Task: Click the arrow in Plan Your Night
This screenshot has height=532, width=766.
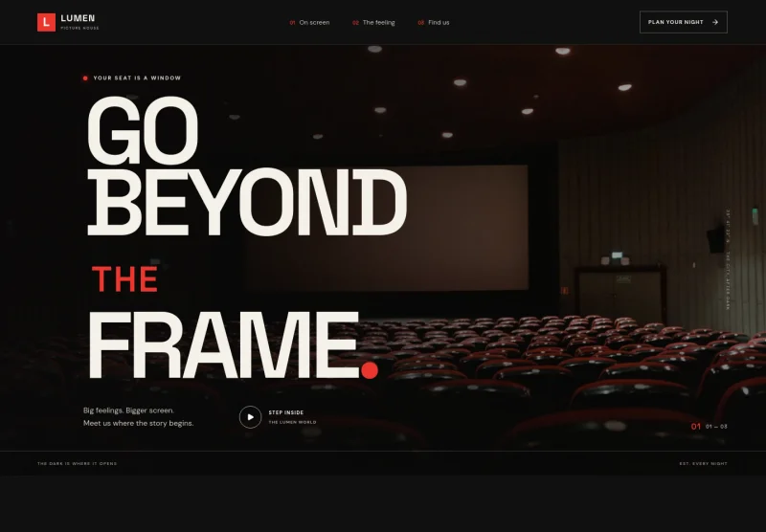Action: [x=715, y=22]
